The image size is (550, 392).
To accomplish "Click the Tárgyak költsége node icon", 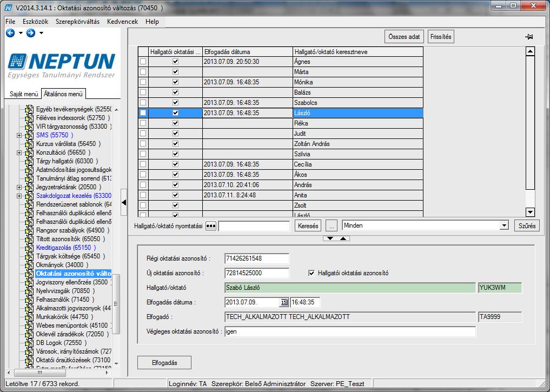I will (29, 256).
